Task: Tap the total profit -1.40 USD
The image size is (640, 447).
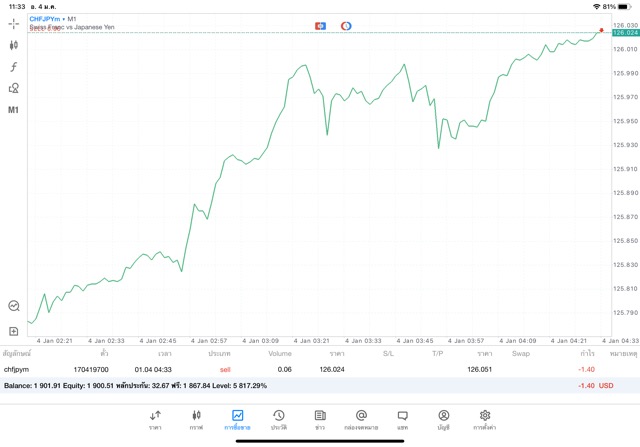Action: click(x=596, y=386)
